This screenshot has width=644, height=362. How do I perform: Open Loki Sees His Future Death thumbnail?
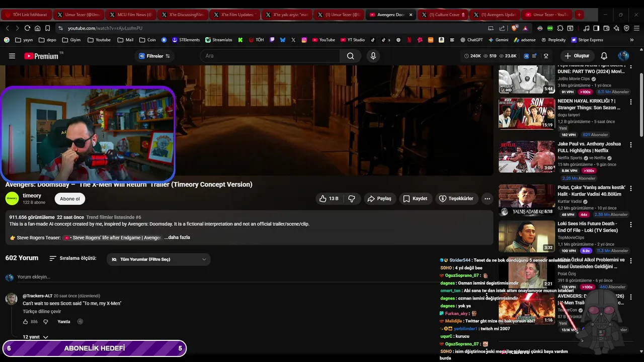click(x=527, y=236)
